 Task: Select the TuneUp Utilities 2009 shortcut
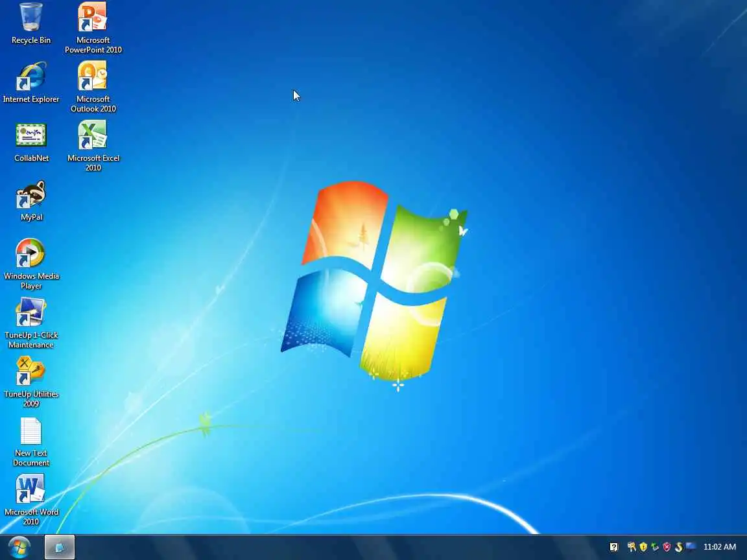pyautogui.click(x=31, y=382)
